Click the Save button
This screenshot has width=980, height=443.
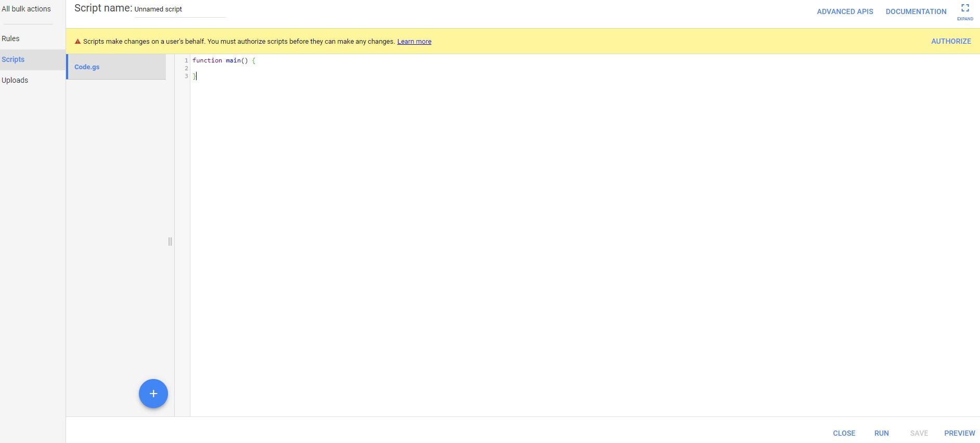pyautogui.click(x=919, y=433)
